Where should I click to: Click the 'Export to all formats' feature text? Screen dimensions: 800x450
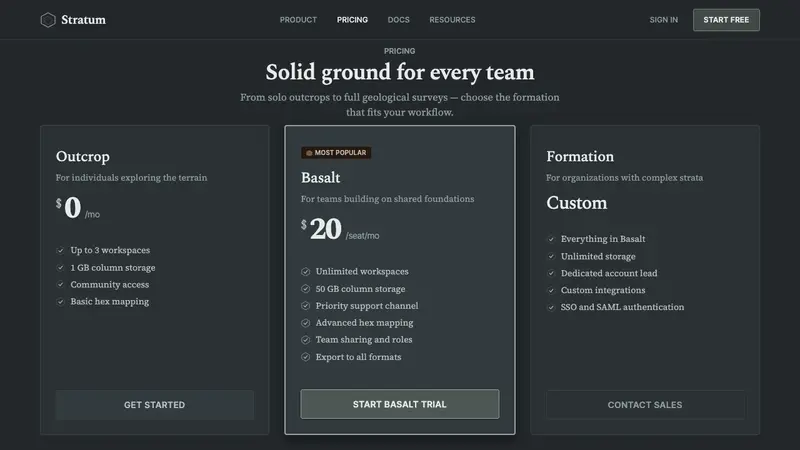coord(358,357)
